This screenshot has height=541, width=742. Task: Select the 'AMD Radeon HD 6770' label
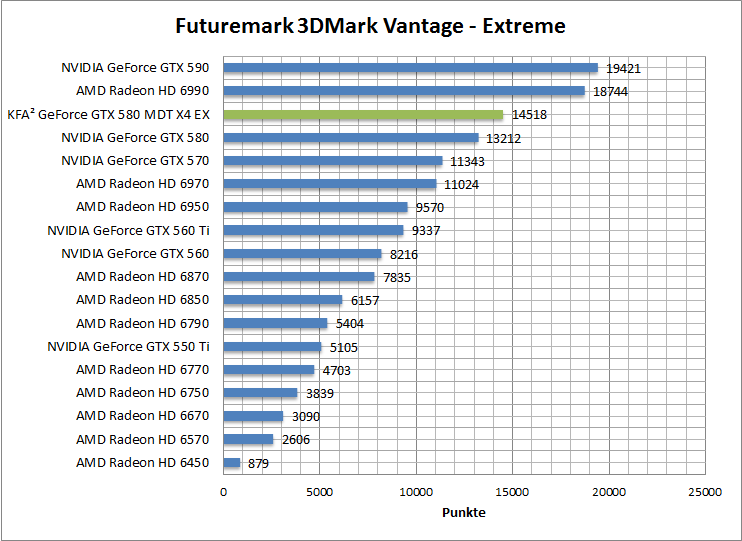tap(142, 369)
